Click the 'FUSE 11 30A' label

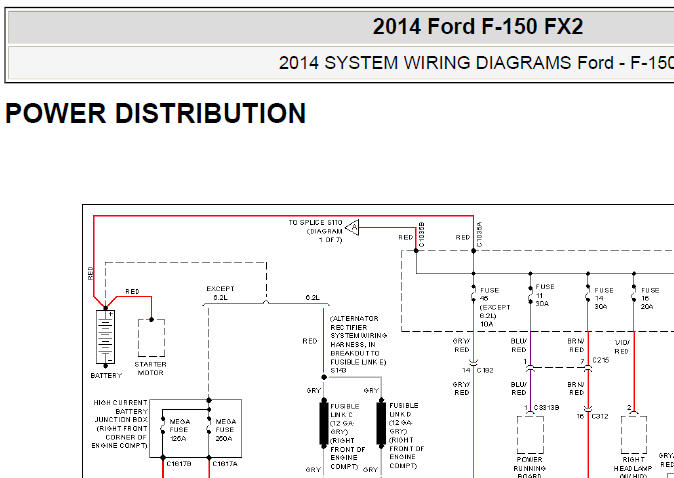[x=545, y=295]
